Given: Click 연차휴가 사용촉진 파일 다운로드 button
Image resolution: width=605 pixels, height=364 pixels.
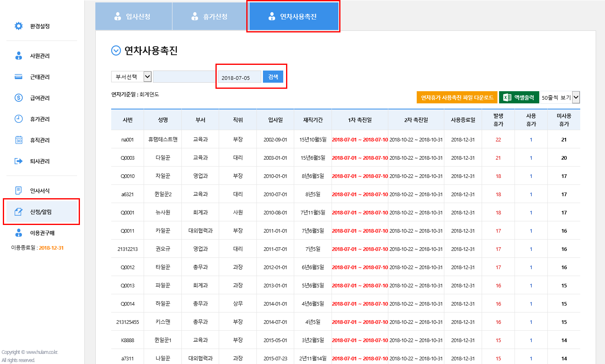Looking at the screenshot, I should tap(457, 98).
